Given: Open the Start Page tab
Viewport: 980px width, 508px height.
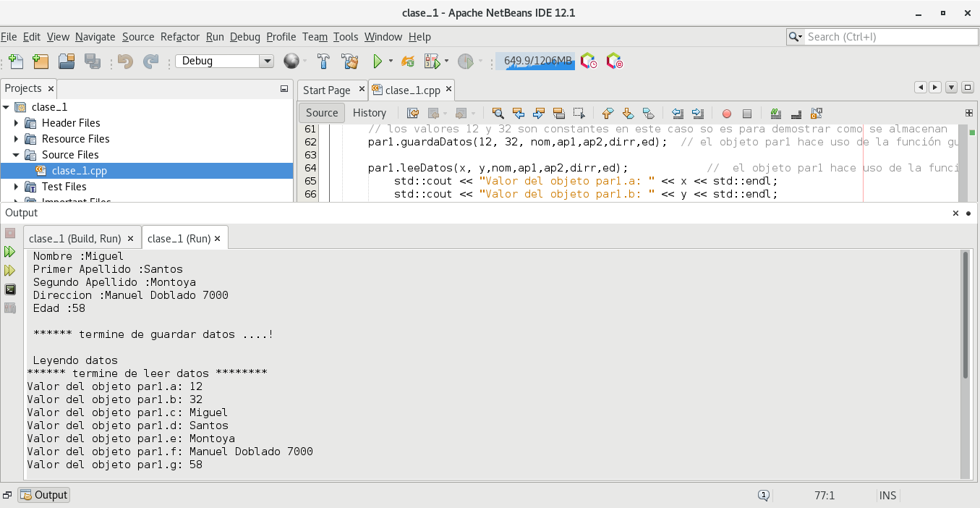Looking at the screenshot, I should tap(326, 90).
